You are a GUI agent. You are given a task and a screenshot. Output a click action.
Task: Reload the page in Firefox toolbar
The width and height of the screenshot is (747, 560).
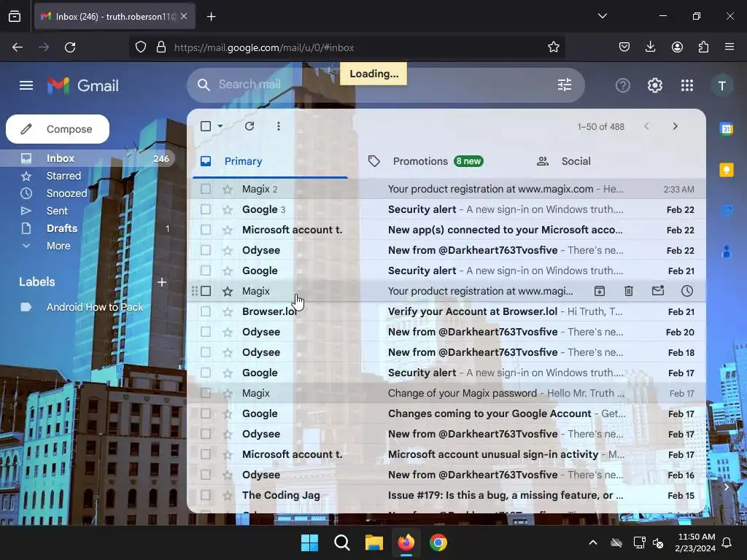pyautogui.click(x=70, y=47)
